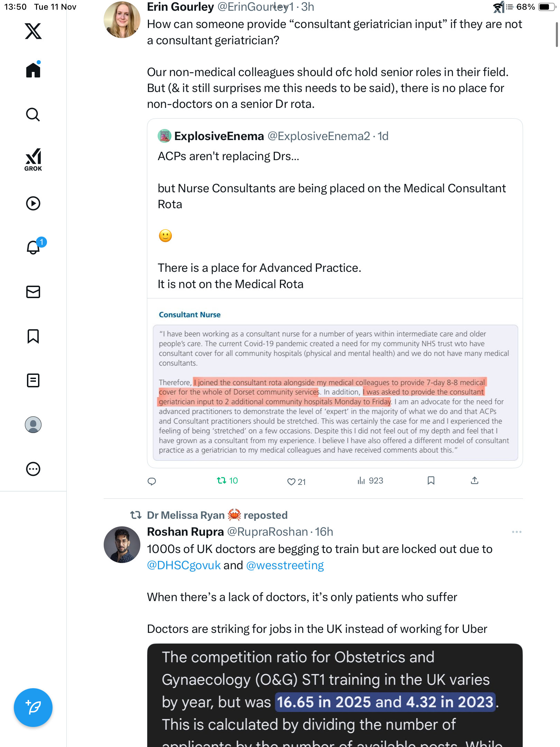The height and width of the screenshot is (747, 560).
Task: Like Erin Gourley's post
Action: coord(291,481)
